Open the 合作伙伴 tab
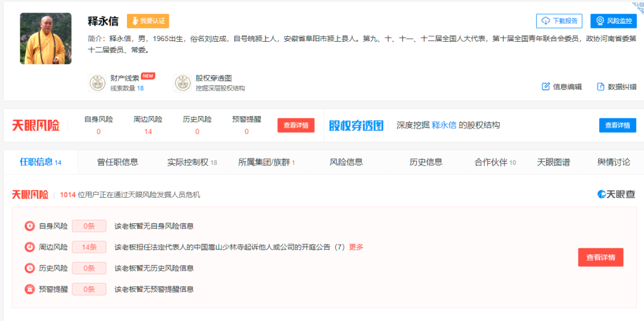 (x=496, y=163)
